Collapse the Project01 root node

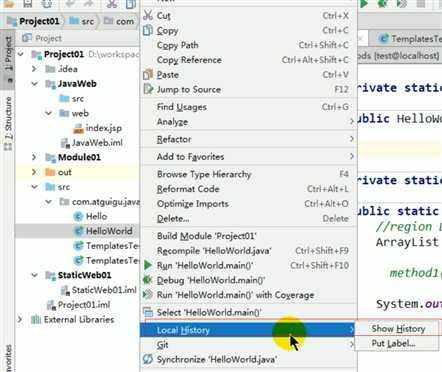[21, 54]
